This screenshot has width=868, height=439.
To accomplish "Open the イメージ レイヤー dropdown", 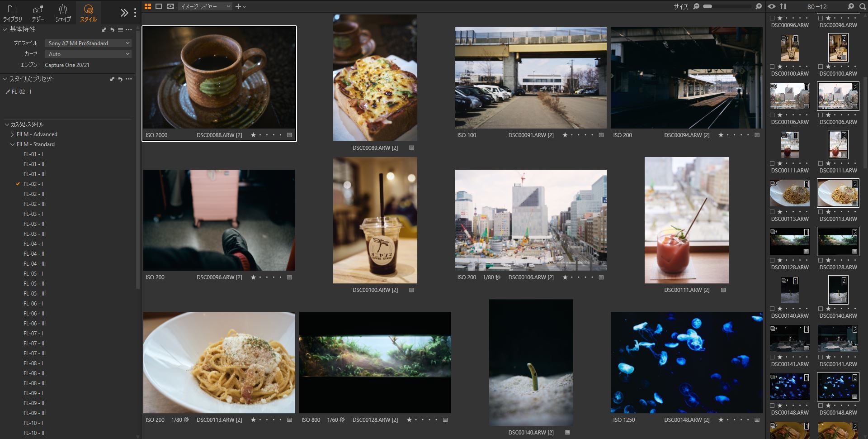I will point(205,6).
